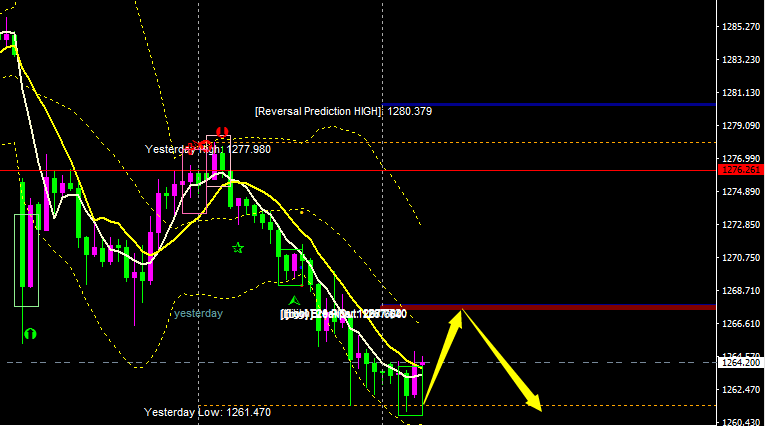This screenshot has width=766, height=426.
Task: Click the red down-arrow sell signal icon
Action: pyautogui.click(x=222, y=132)
